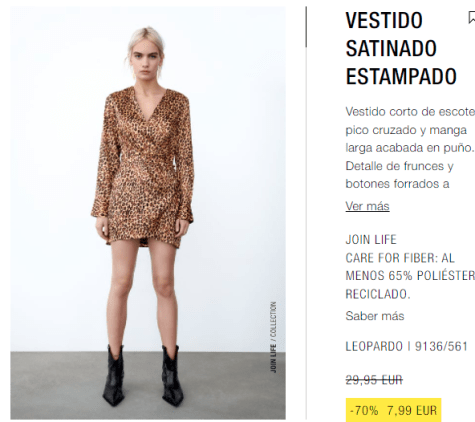475x422 pixels.
Task: Click the leopard print dress on the model
Action: click(143, 167)
